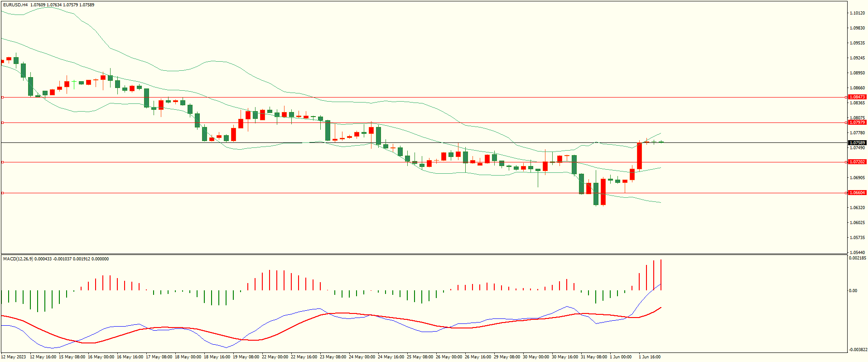868x362 pixels.
Task: Click the 1.08950 price axis label
Action: (857, 73)
